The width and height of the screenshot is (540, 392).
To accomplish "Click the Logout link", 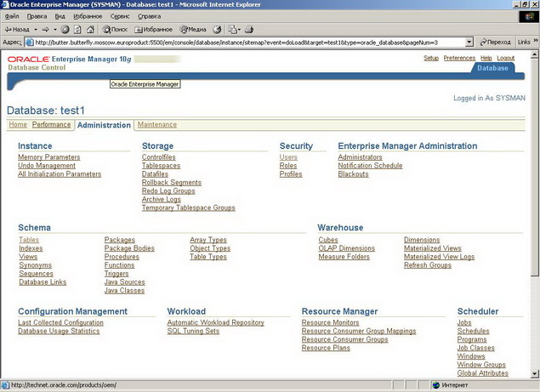I will click(506, 58).
